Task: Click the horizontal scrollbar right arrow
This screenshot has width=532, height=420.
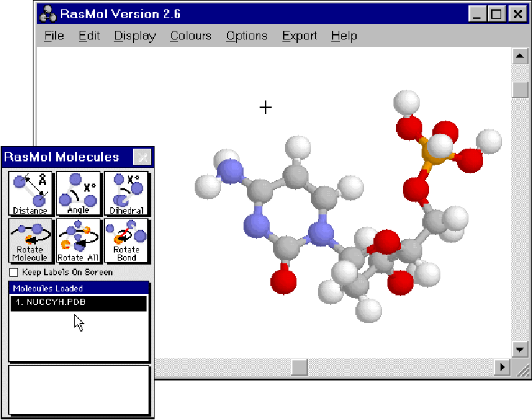Action: pos(502,367)
